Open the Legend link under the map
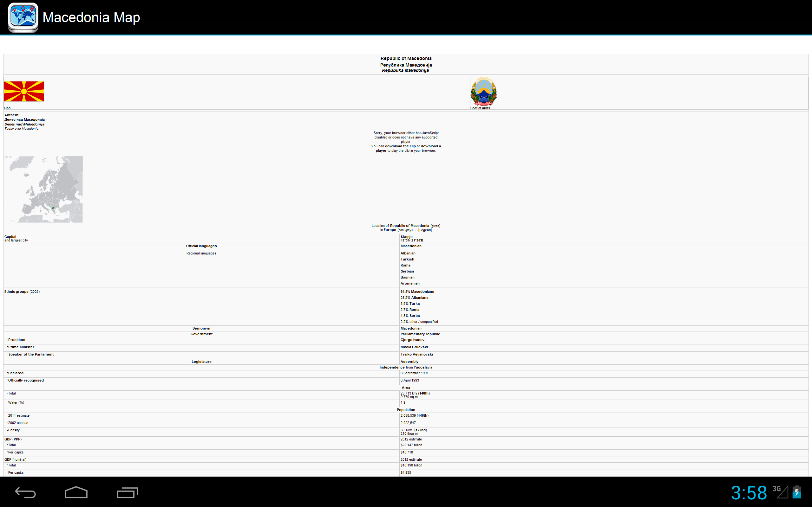 pos(425,230)
